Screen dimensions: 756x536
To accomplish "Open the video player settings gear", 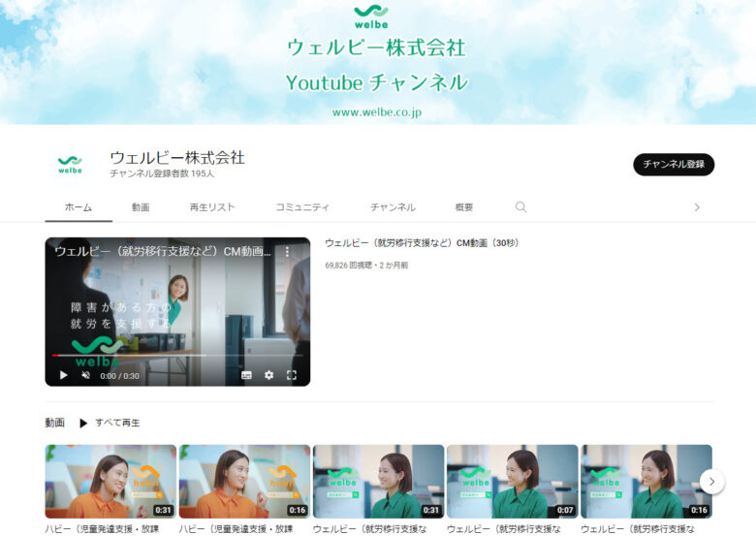I will tap(269, 375).
